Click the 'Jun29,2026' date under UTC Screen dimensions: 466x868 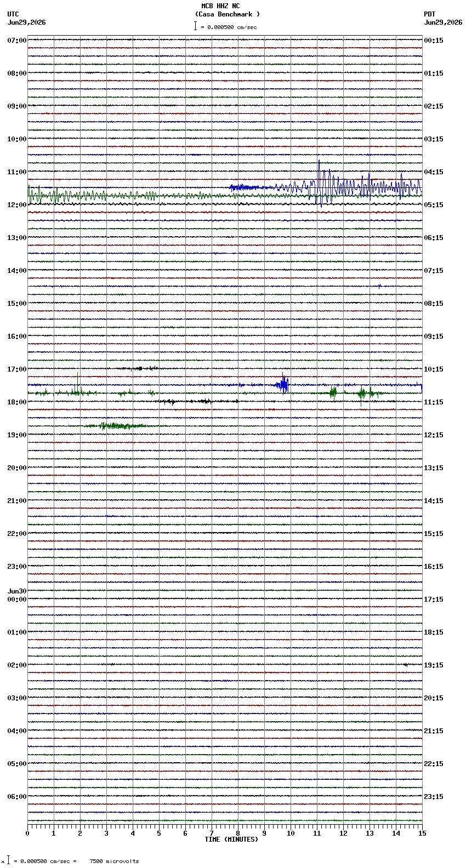pos(27,22)
